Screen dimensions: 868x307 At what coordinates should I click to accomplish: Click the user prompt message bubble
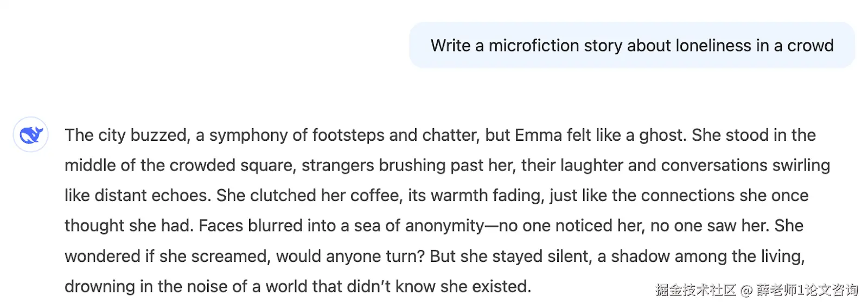tap(631, 46)
